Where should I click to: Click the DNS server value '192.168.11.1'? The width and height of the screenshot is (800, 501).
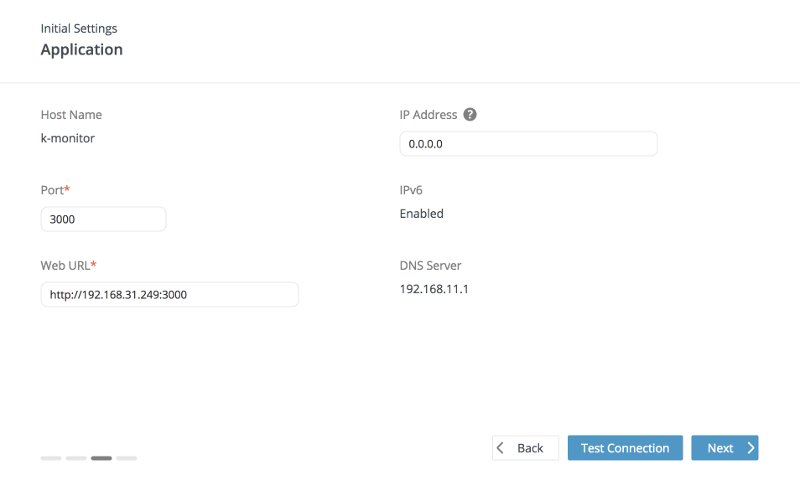[x=434, y=289]
